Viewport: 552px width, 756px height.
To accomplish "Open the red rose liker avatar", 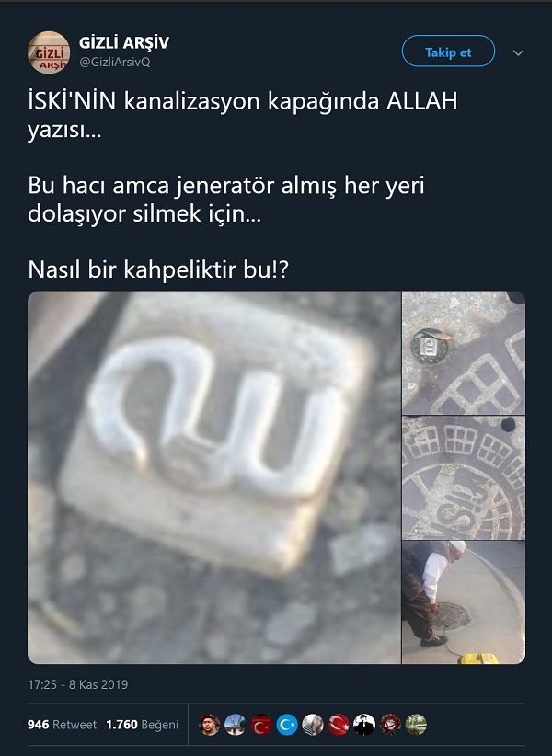I will [x=390, y=724].
